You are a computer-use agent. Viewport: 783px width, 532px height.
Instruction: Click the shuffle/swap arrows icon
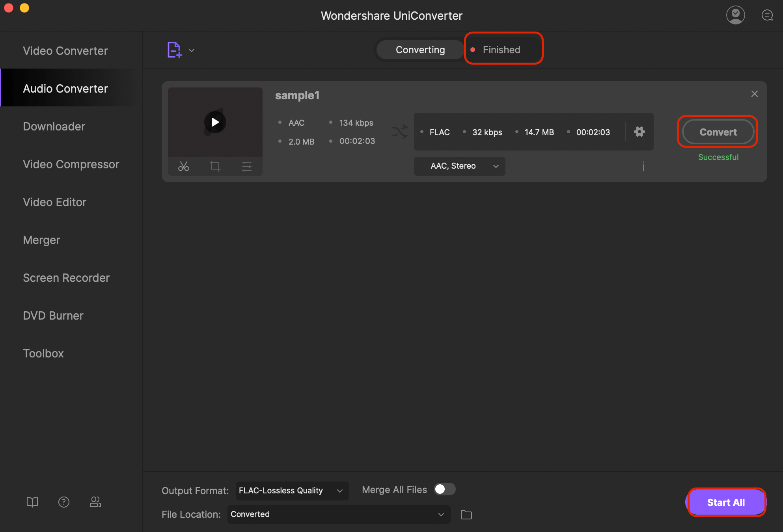(399, 132)
